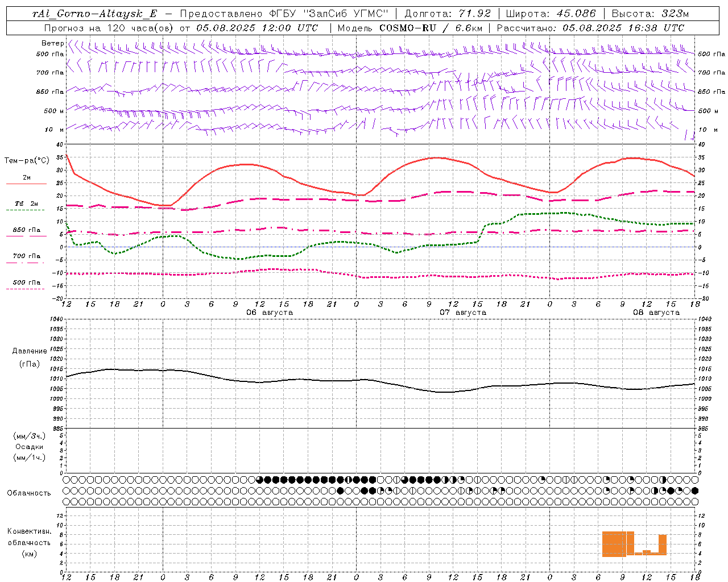Click computed time 05.08.2025 16:38 UTC
This screenshot has width=728, height=582.
623,28
